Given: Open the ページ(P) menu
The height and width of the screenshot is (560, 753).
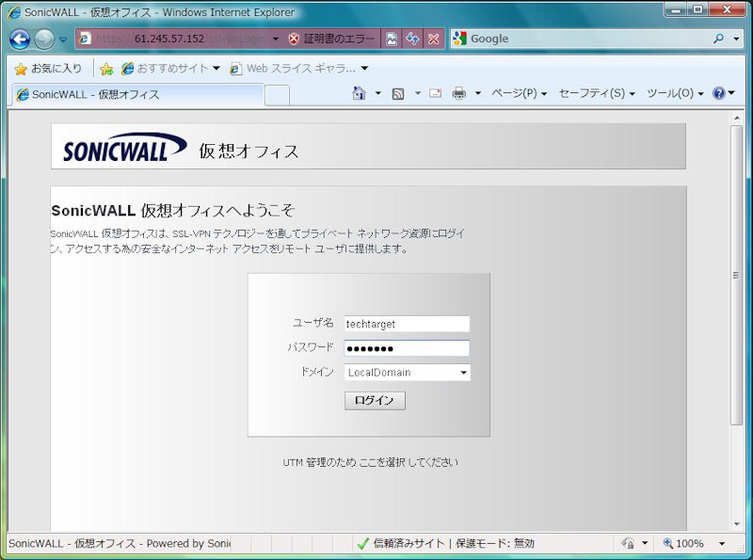Looking at the screenshot, I should click(x=520, y=93).
